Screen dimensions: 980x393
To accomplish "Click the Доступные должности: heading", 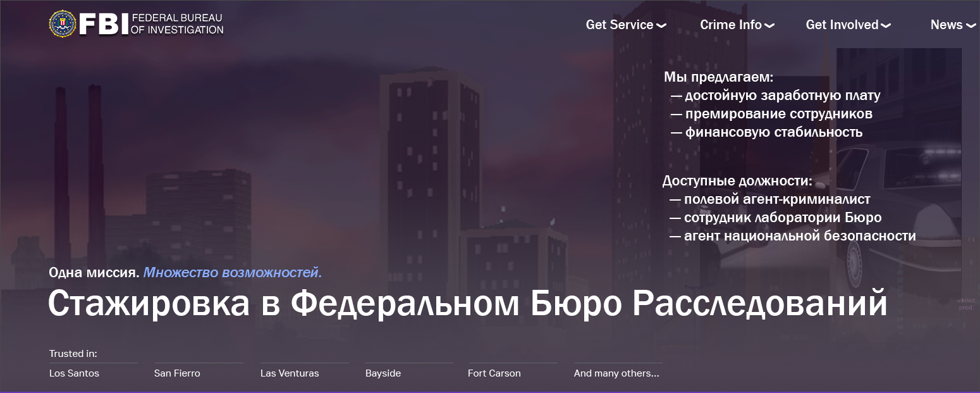I will tap(737, 181).
